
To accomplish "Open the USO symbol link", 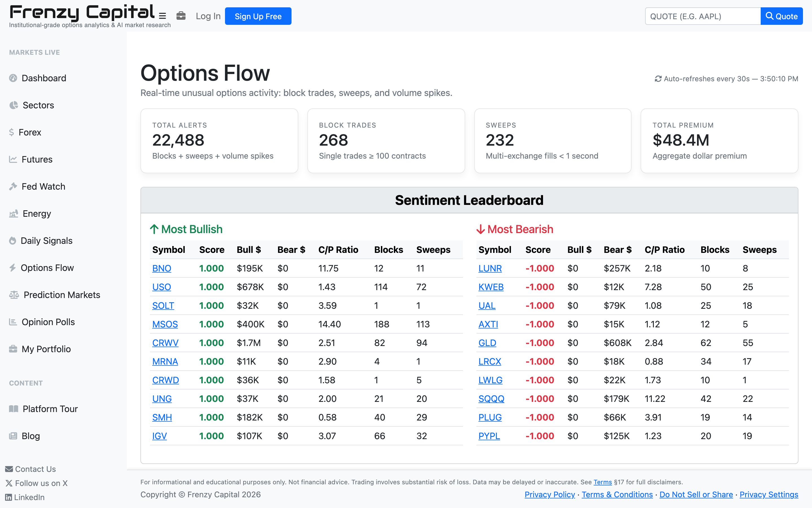I will [x=161, y=287].
